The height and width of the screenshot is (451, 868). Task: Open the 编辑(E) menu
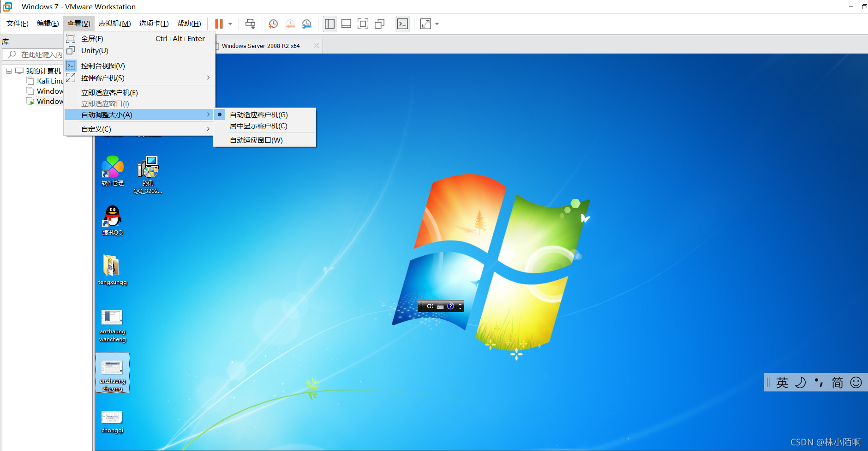click(x=48, y=24)
